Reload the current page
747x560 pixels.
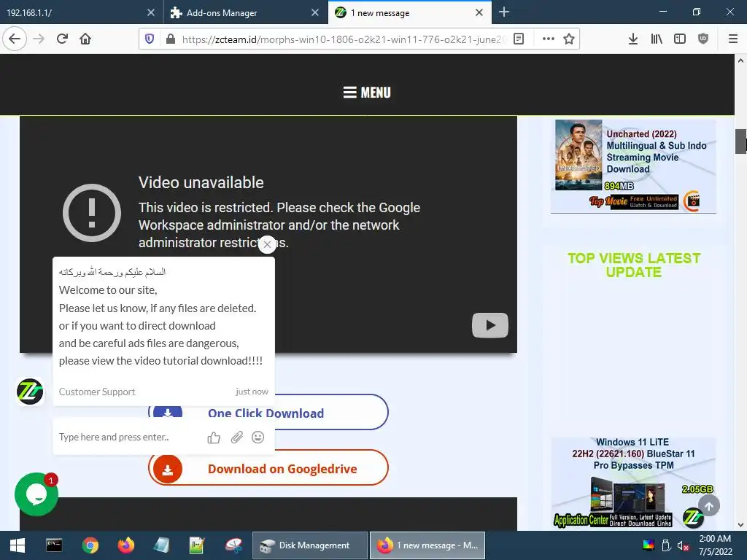coord(62,39)
